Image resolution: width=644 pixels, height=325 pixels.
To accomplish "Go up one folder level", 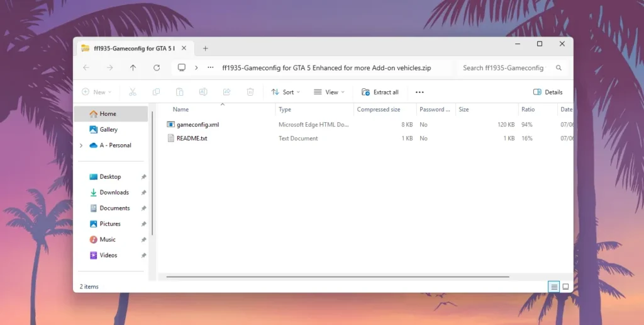I will [x=133, y=68].
